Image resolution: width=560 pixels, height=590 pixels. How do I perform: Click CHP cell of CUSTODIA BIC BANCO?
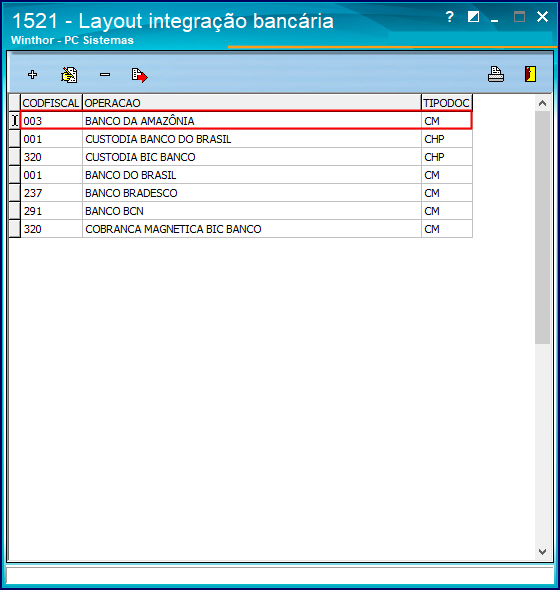click(x=447, y=157)
